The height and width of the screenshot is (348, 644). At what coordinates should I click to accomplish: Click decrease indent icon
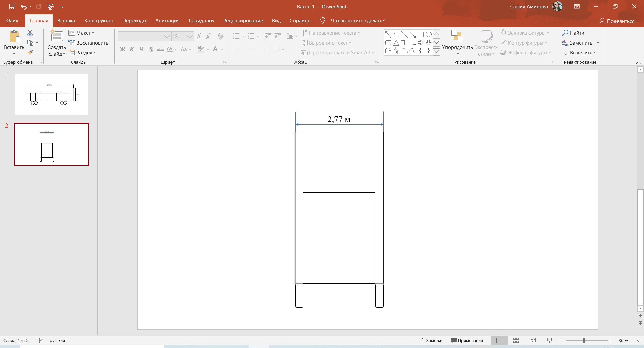click(268, 36)
